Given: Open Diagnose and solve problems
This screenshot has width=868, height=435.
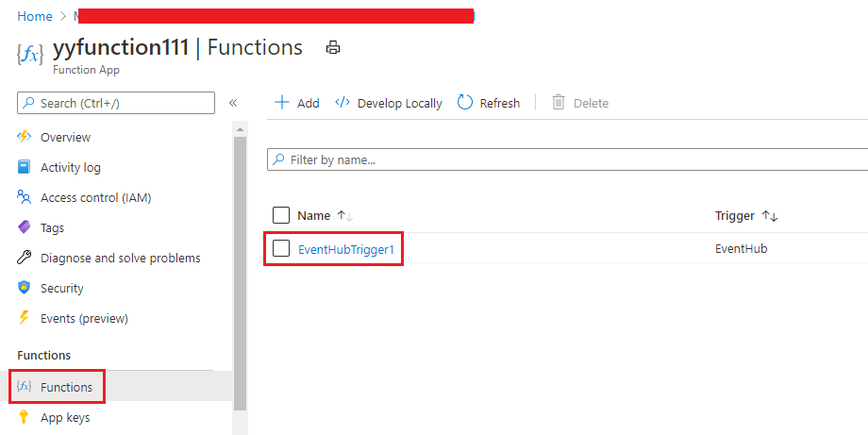Looking at the screenshot, I should (120, 258).
